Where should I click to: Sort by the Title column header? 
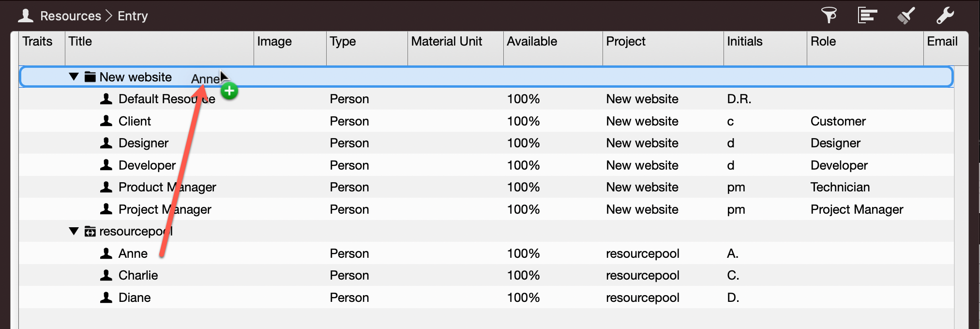80,42
